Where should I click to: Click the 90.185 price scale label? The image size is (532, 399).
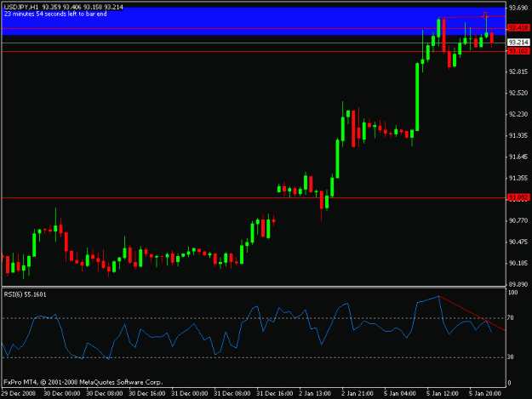(518, 264)
